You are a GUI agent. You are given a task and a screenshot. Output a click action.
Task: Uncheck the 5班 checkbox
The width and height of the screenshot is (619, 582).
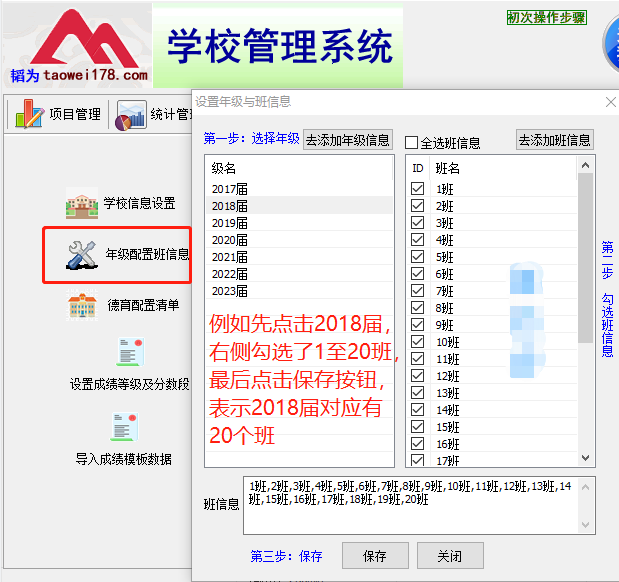tap(417, 257)
